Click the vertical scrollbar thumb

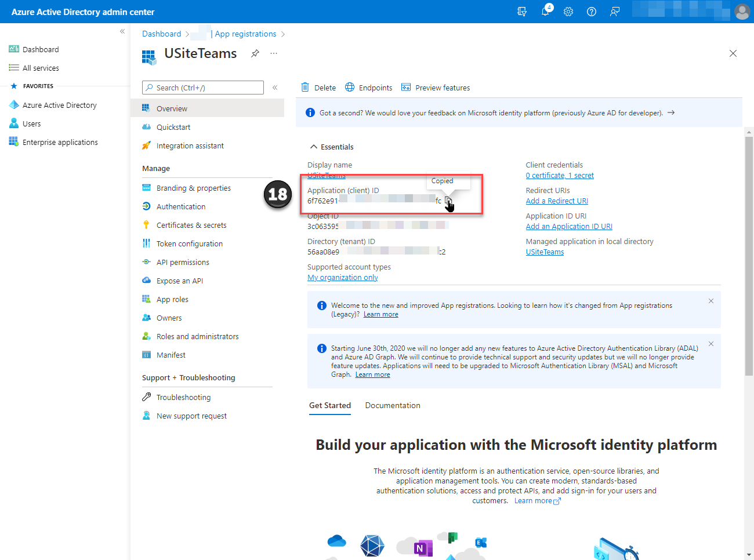click(x=749, y=255)
